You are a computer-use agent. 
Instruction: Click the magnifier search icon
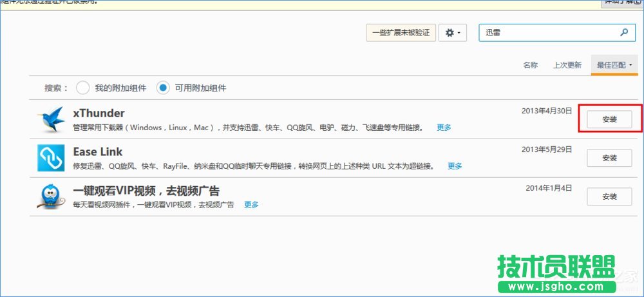pos(624,32)
